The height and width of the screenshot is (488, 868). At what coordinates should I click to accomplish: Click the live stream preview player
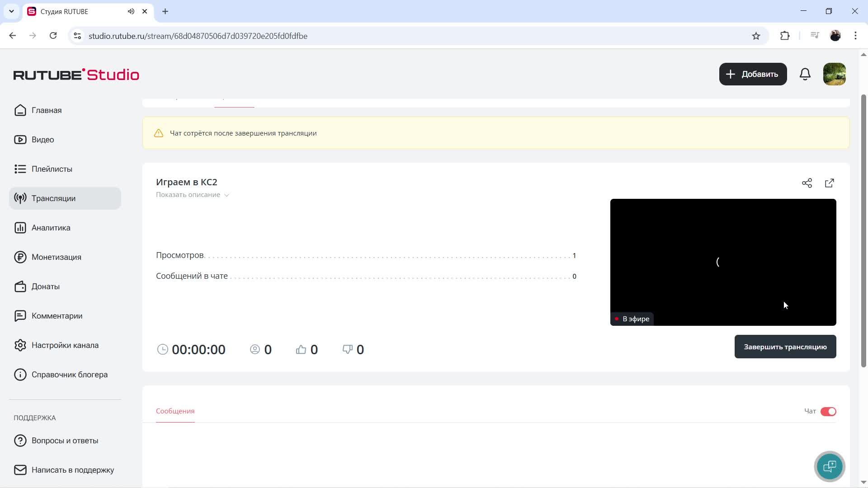(723, 262)
